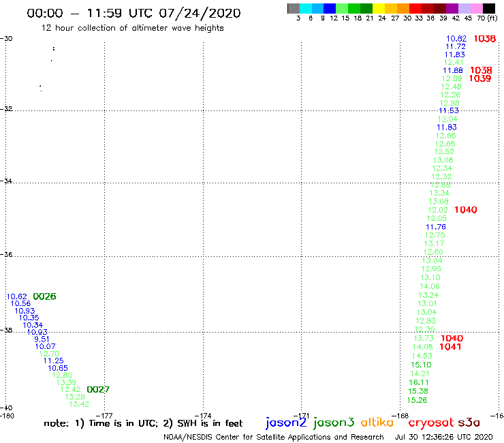The width and height of the screenshot is (504, 443).
Task: Click the timestamp 'Jul 30 12:36:26 UTC 2020'
Action: tap(443, 438)
